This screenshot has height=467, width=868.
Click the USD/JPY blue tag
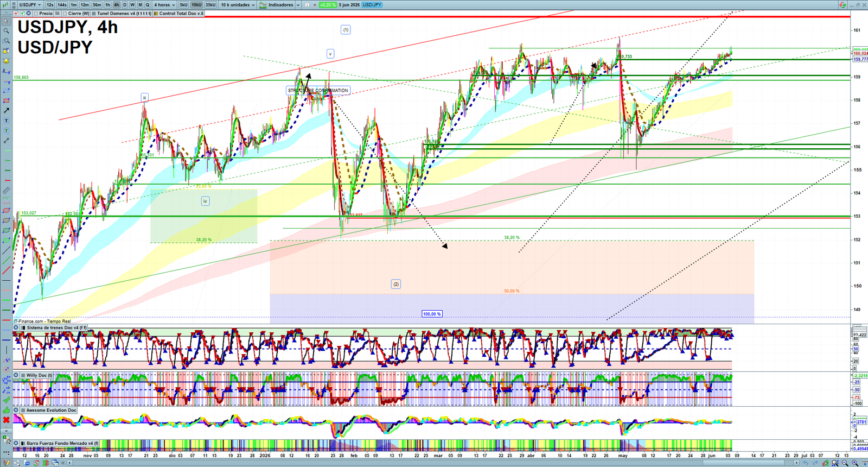[372, 5]
